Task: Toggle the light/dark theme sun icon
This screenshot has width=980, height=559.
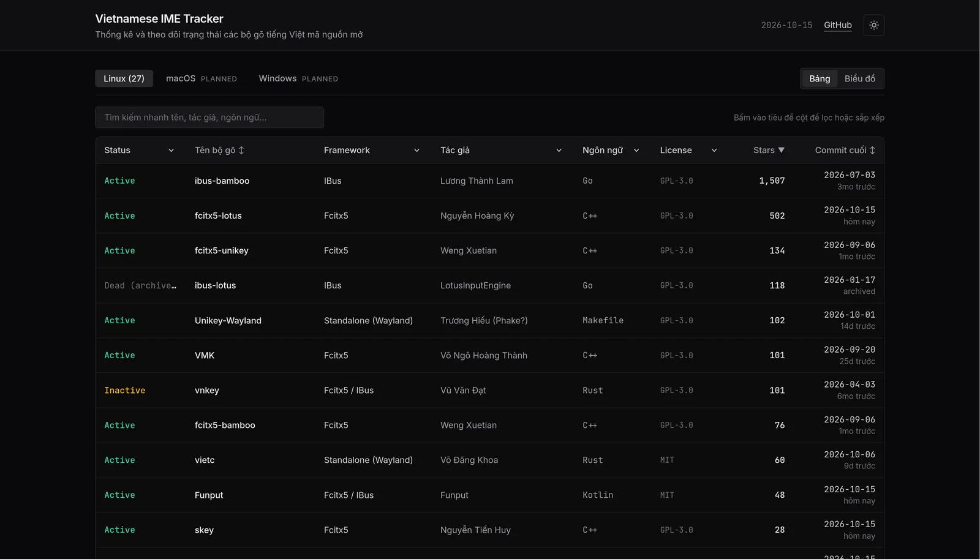Action: [x=873, y=25]
